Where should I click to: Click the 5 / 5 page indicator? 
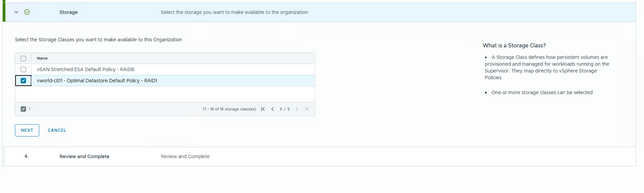pyautogui.click(x=285, y=109)
